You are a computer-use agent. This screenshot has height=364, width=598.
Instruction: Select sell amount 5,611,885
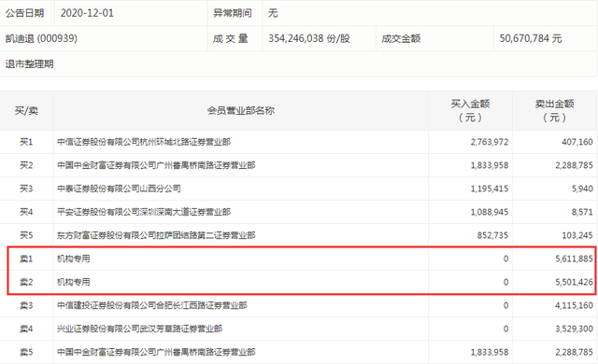pyautogui.click(x=574, y=259)
